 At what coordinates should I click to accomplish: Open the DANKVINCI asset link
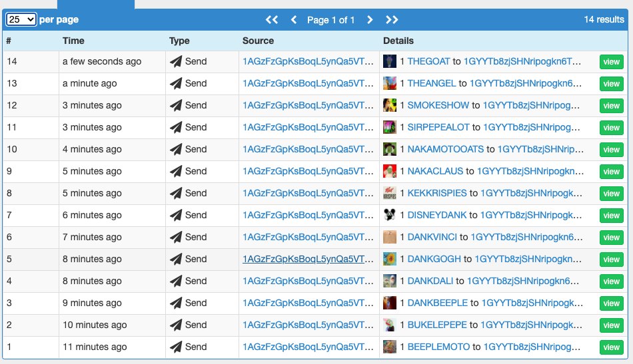coord(432,237)
